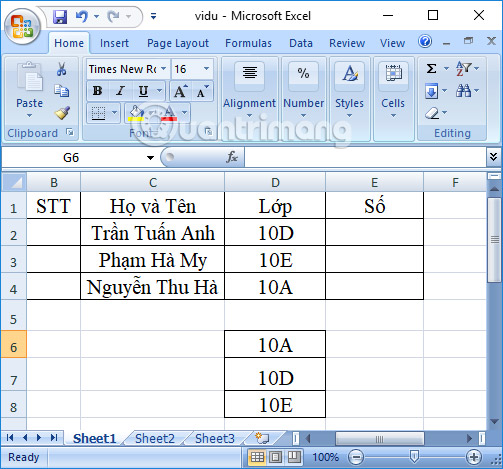Expand the Number group
Screen dimensions: 503x469
303,116
